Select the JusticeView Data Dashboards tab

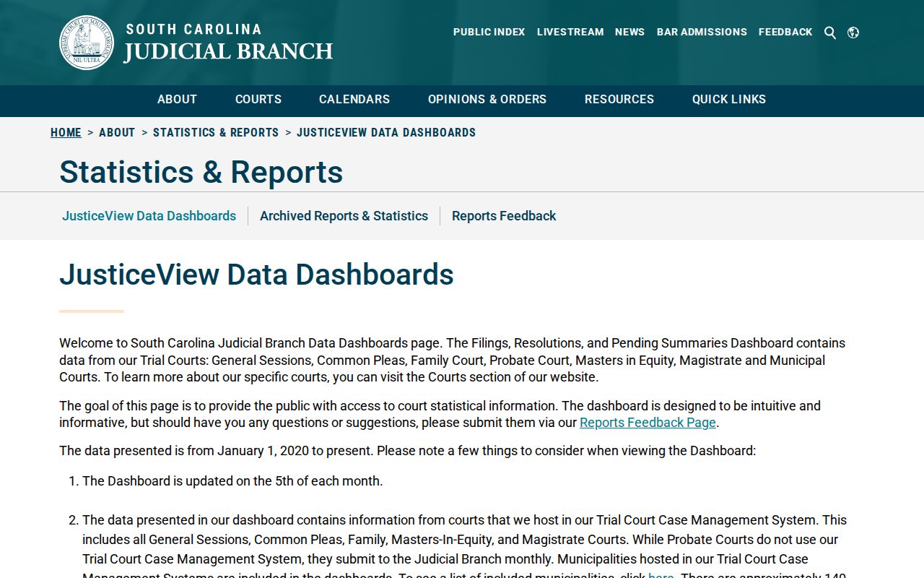149,216
